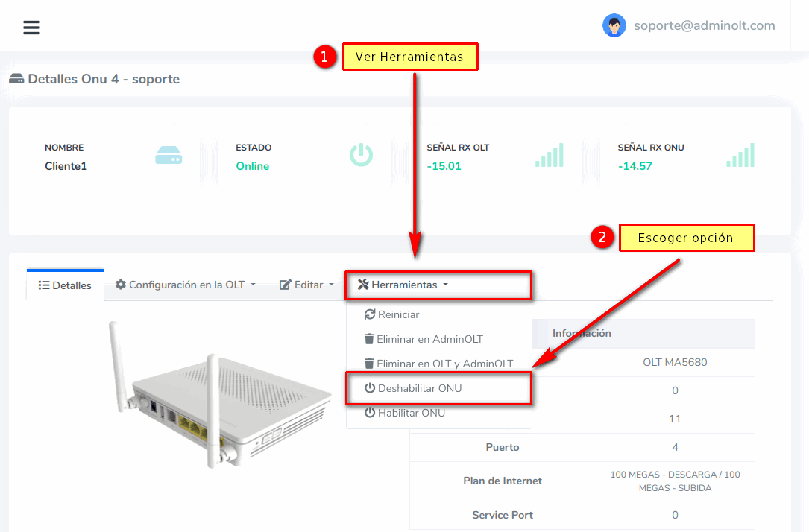This screenshot has height=532, width=809.
Task: Click the pencil icon on Editar
Action: pos(285,285)
